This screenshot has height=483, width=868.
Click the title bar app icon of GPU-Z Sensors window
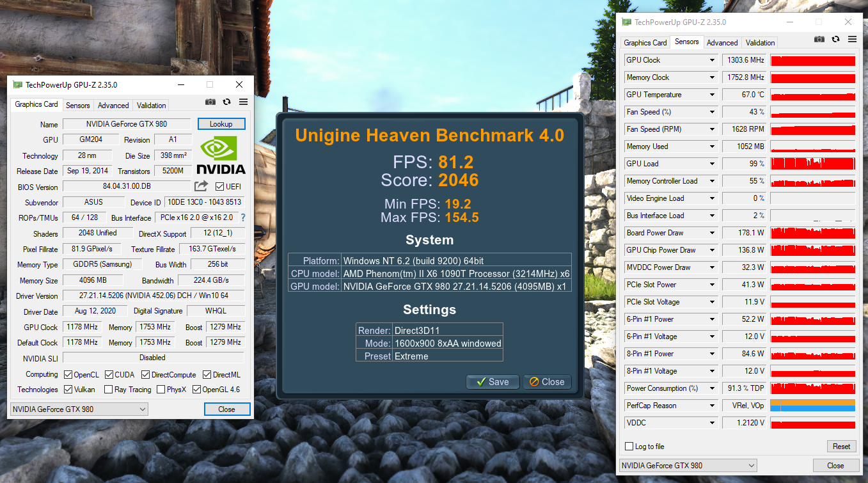coord(626,22)
